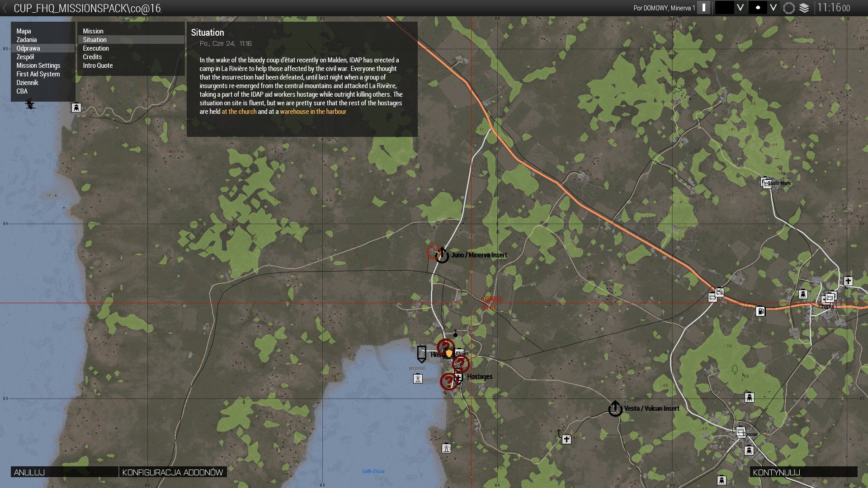Click the back chevron next to mission name

point(5,8)
